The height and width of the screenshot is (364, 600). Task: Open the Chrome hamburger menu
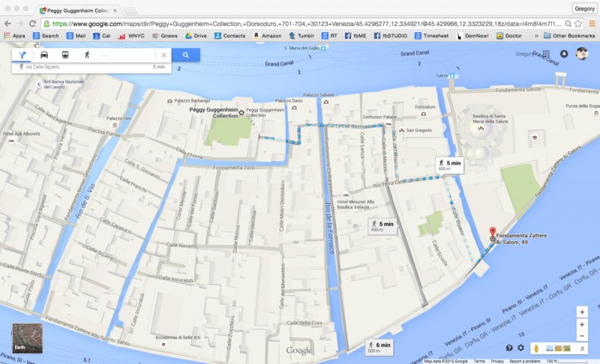(592, 24)
